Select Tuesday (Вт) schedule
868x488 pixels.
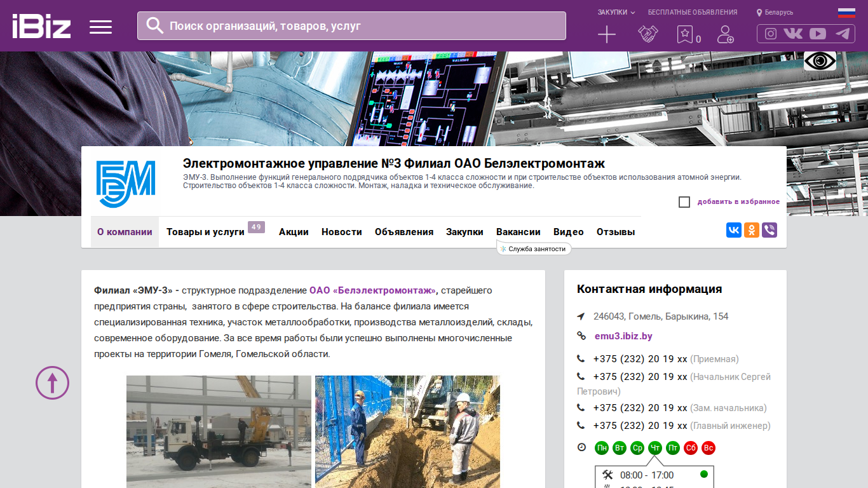pos(620,448)
